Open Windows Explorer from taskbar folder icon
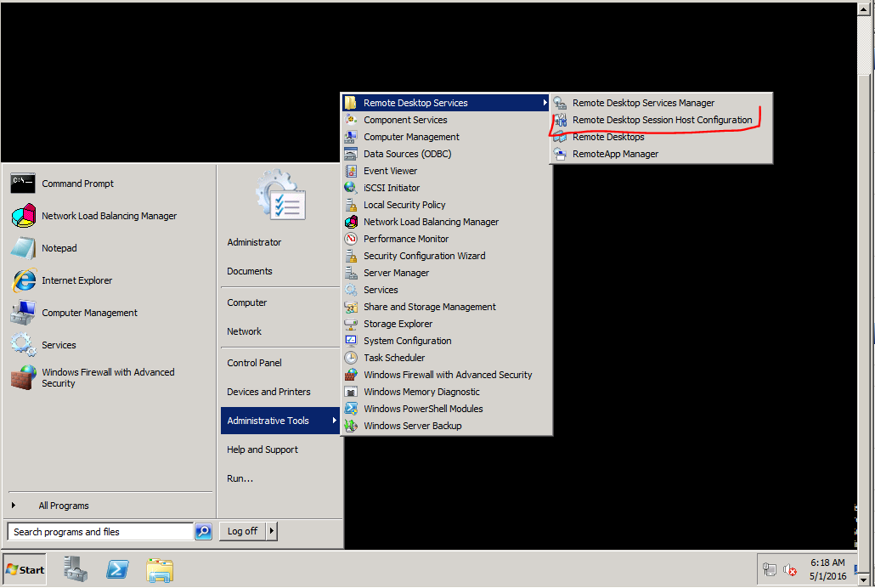 click(x=160, y=570)
